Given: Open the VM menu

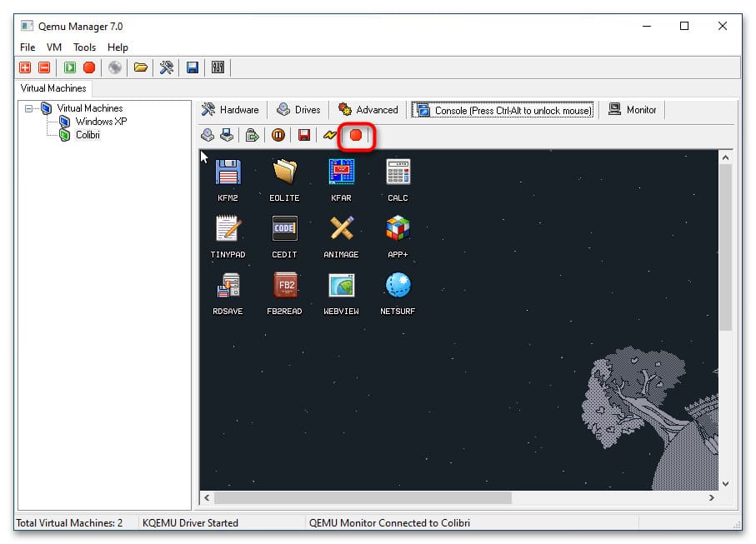Looking at the screenshot, I should click(x=54, y=47).
